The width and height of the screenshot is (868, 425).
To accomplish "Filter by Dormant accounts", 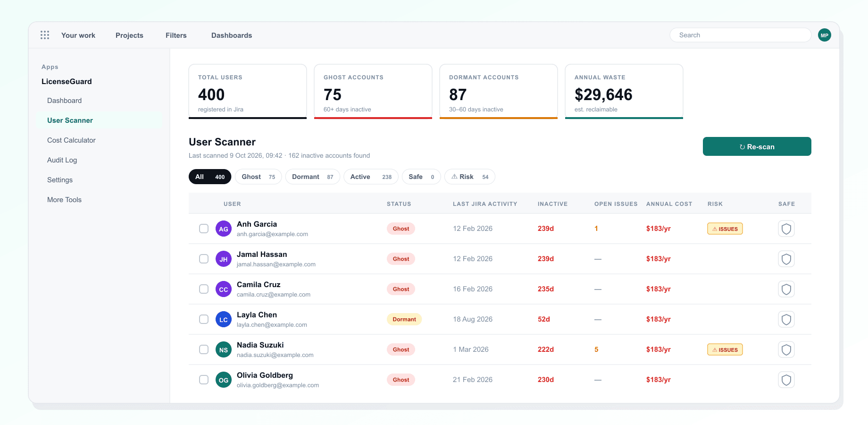I will pyautogui.click(x=313, y=177).
